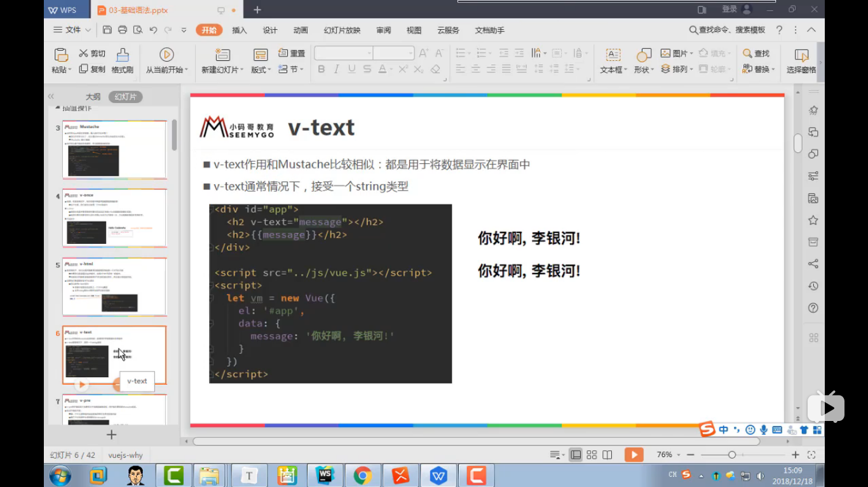Open the Shapes (形状) gallery
This screenshot has width=868, height=487.
tap(644, 61)
